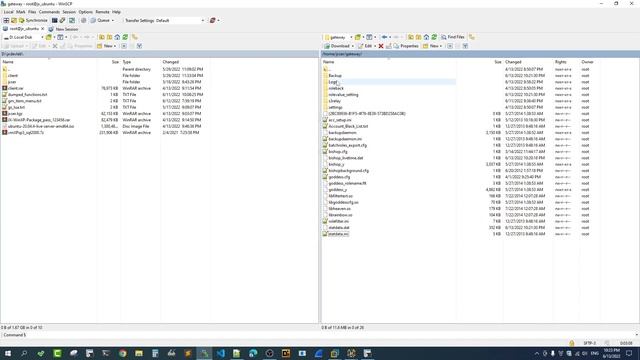Select Account_Black_List.txt in remote panel
Screen dimensions: 640x360
pyautogui.click(x=348, y=127)
